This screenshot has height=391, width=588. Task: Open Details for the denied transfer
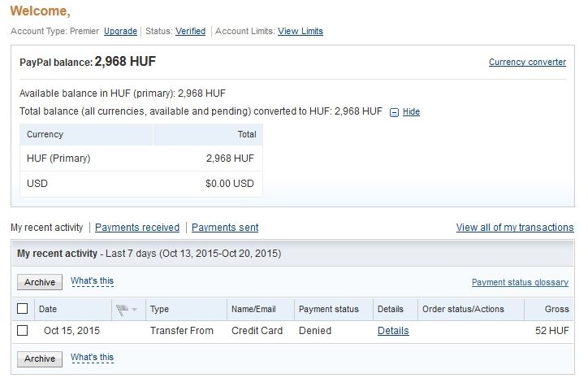coord(393,331)
